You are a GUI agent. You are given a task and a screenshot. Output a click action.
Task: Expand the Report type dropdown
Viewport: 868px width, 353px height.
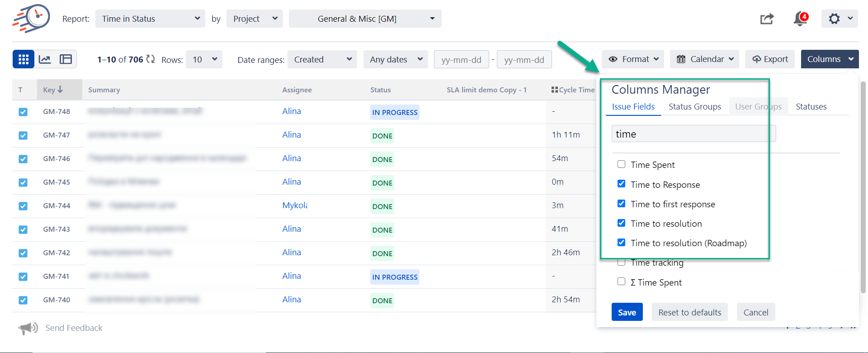[x=150, y=19]
